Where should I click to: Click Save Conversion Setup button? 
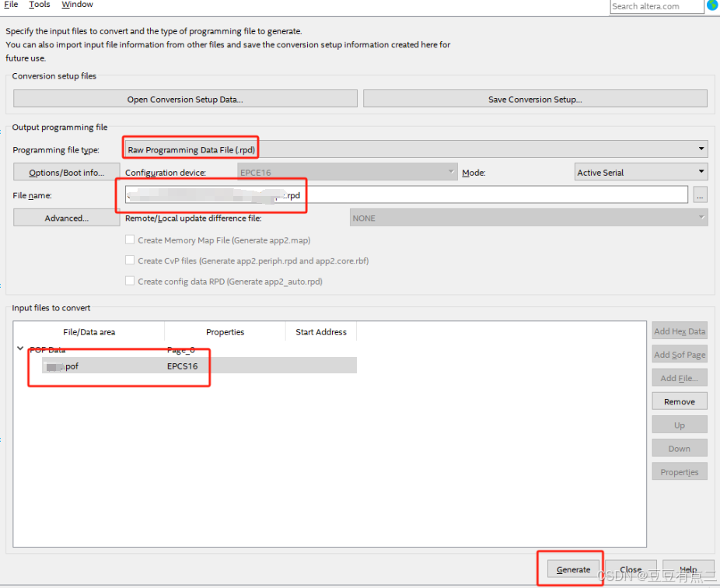tap(535, 100)
